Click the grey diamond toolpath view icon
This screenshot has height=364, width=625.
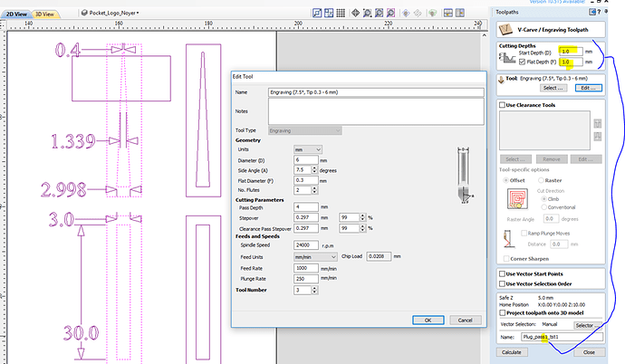tap(418, 14)
